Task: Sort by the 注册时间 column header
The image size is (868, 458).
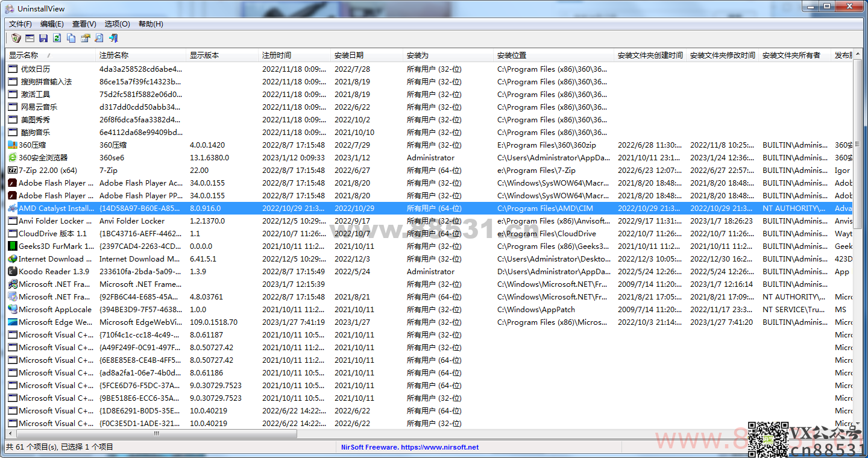Action: pos(295,55)
